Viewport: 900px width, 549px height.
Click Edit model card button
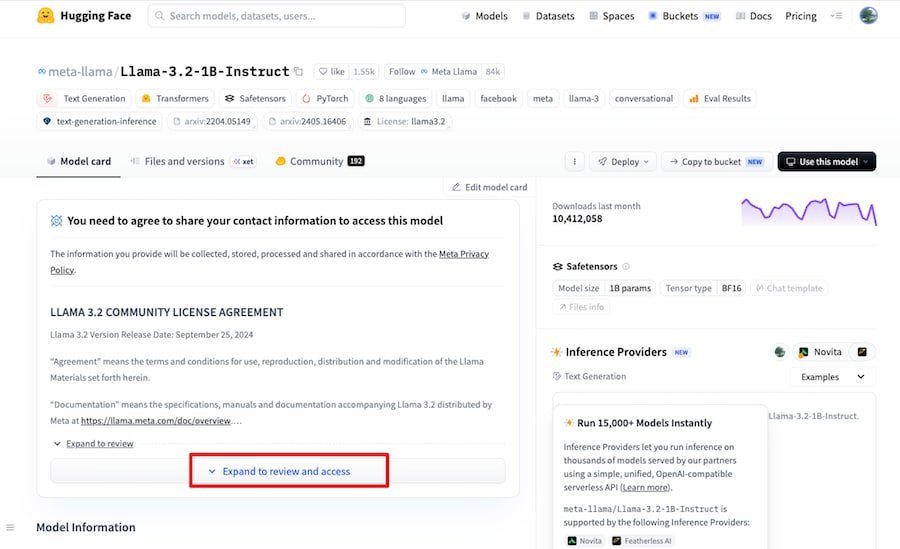point(489,187)
